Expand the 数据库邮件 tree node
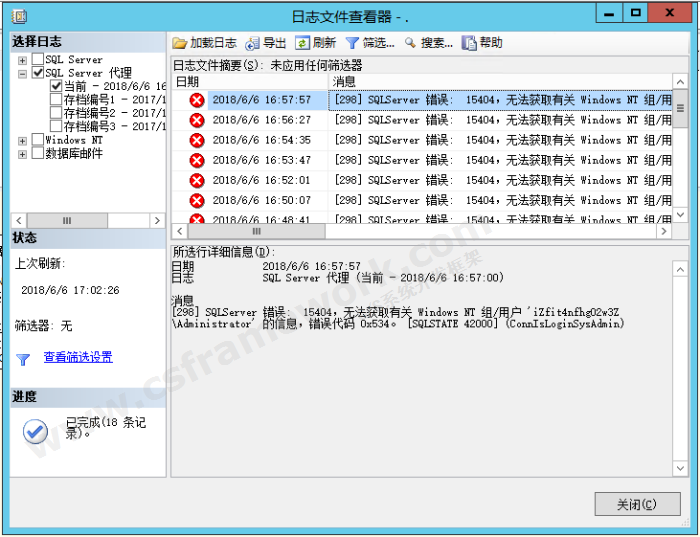This screenshot has width=700, height=537. 22,154
